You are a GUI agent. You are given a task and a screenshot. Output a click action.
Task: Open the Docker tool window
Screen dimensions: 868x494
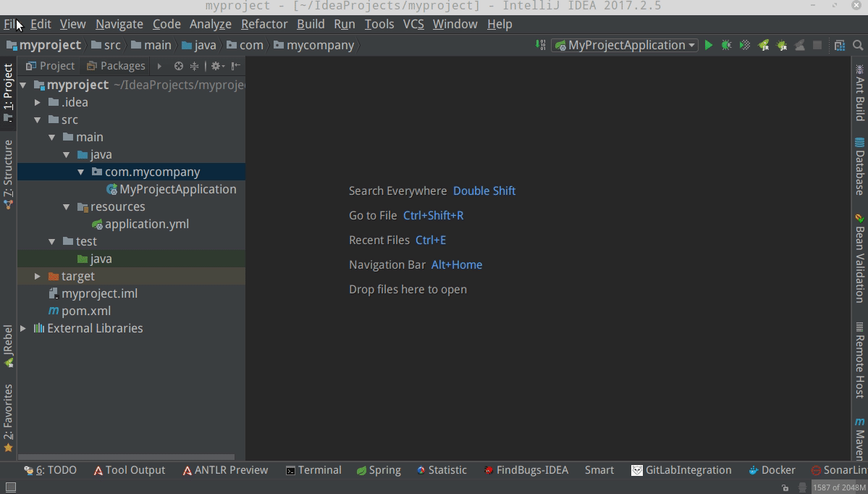[772, 470]
